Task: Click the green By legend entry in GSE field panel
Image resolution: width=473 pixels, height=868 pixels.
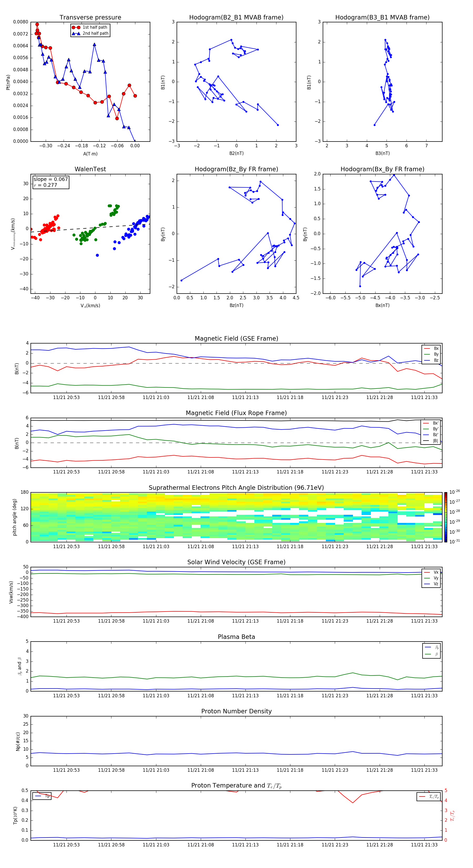Action: [431, 354]
